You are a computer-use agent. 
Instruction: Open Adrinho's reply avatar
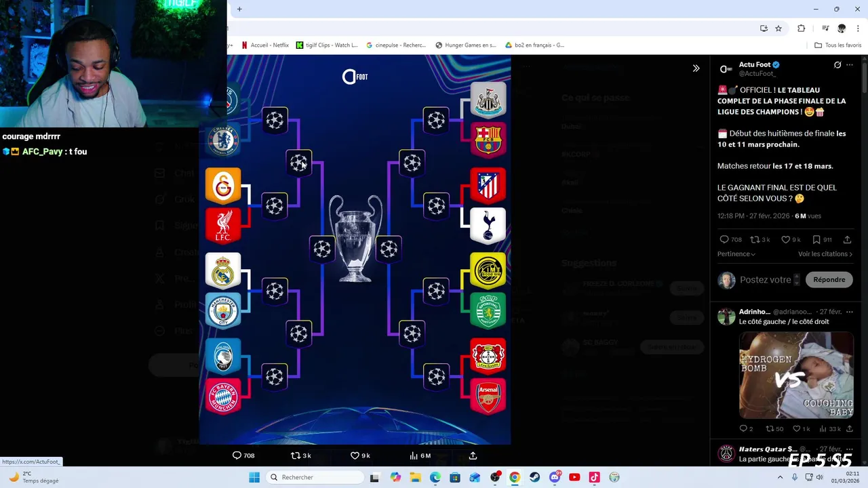(726, 316)
